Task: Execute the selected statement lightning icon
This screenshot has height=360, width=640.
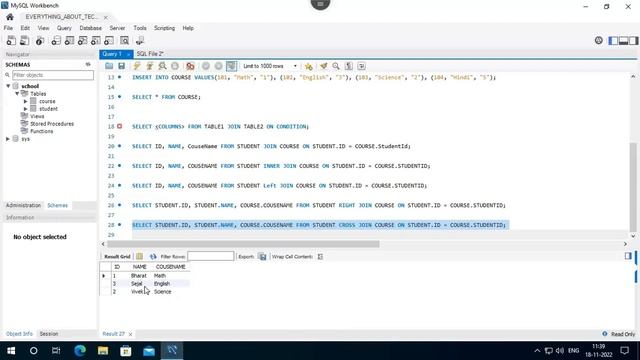Action: (137, 66)
